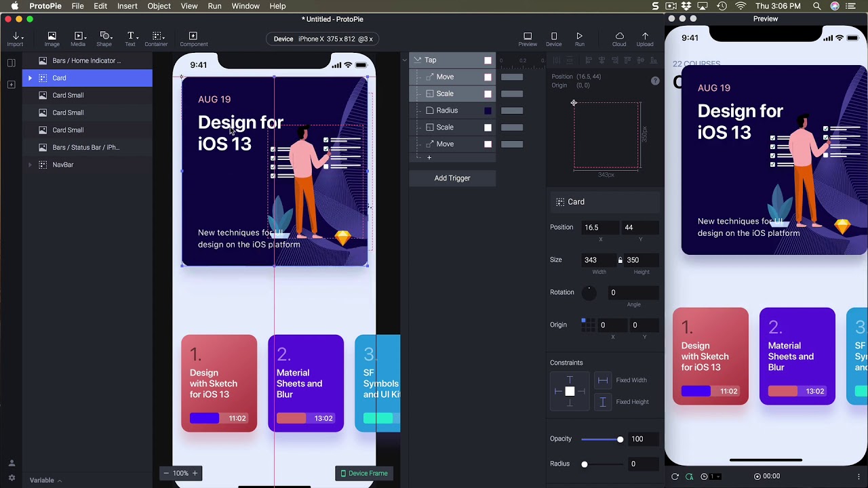Viewport: 868px width, 488px height.
Task: Adjust the Radius slider
Action: coord(602,464)
